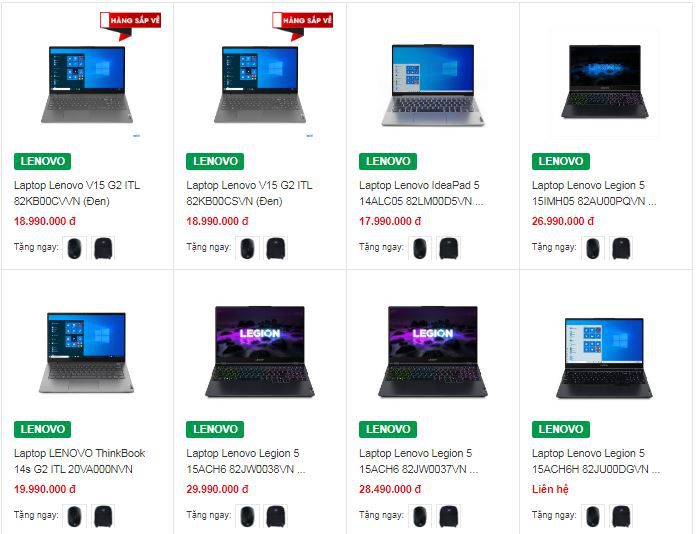Open Laptop Lenovo V15 G2 ITL 82KB00CVVN link
This screenshot has height=534, width=696.
pyautogui.click(x=77, y=193)
